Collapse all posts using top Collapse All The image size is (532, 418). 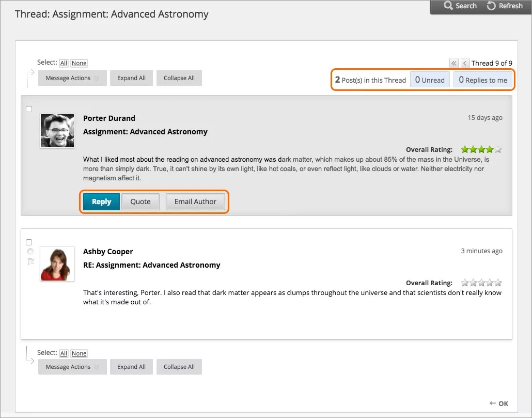click(x=179, y=78)
